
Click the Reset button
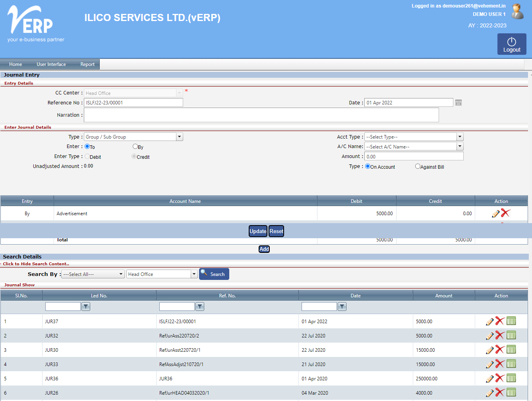[x=277, y=231]
